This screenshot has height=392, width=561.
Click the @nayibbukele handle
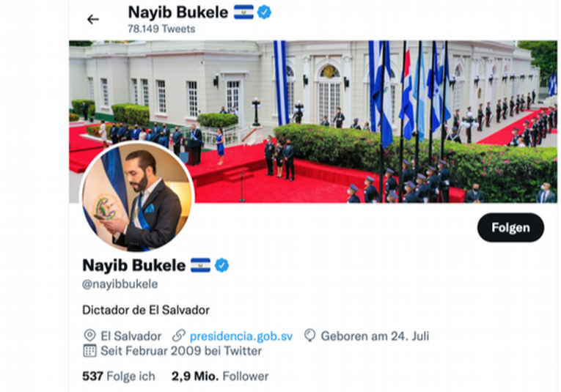120,284
